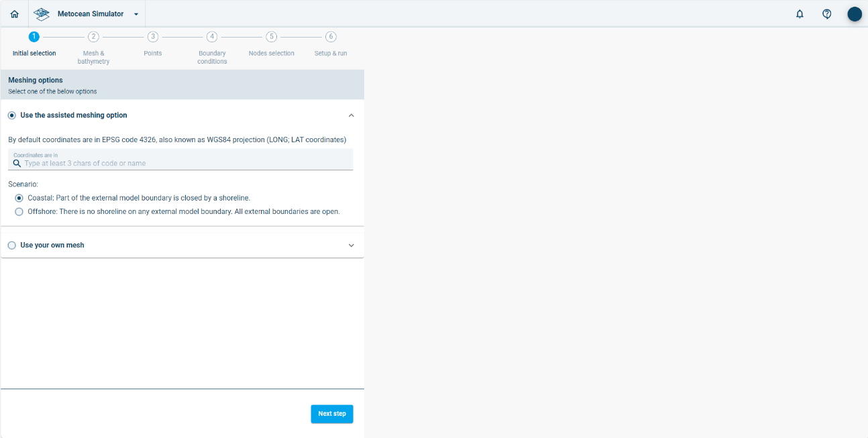
Task: Select the assisted meshing option radio
Action: click(x=12, y=115)
